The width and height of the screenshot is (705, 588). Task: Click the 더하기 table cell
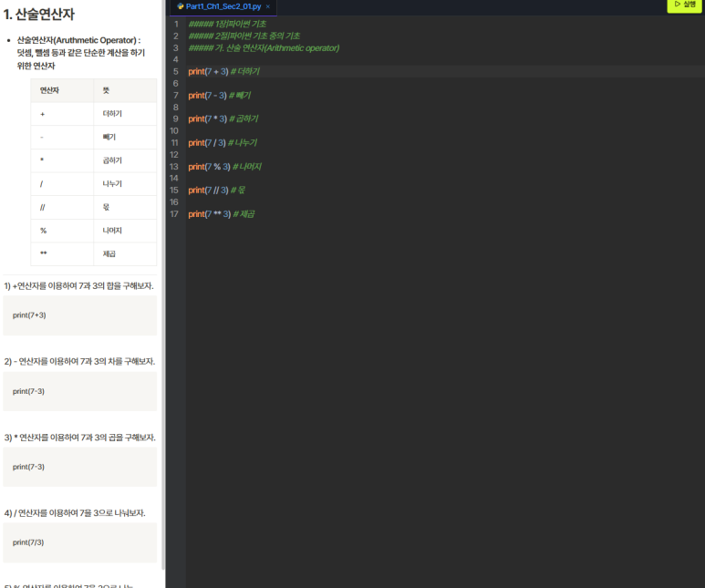click(x=125, y=114)
